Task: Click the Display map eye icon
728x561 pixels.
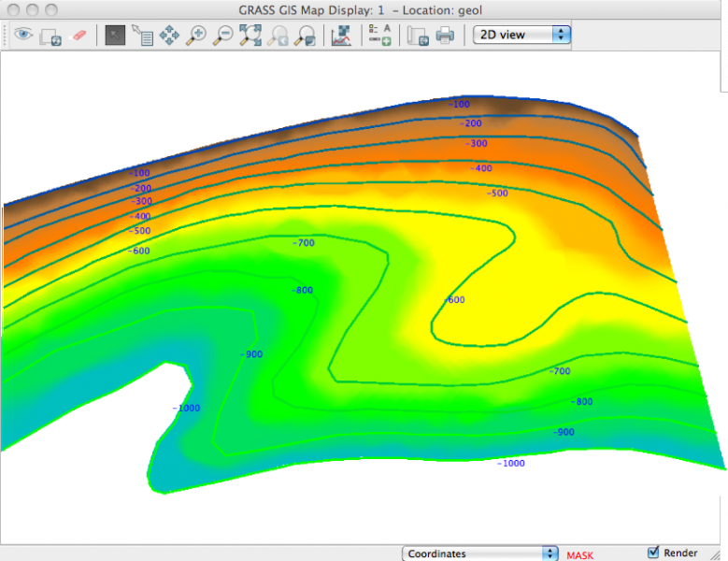Action: pyautogui.click(x=22, y=36)
